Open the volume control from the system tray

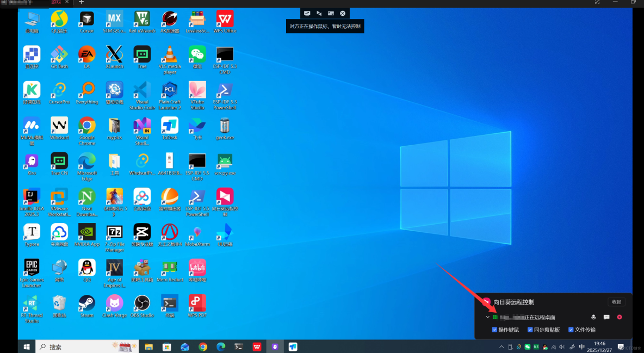pos(561,346)
